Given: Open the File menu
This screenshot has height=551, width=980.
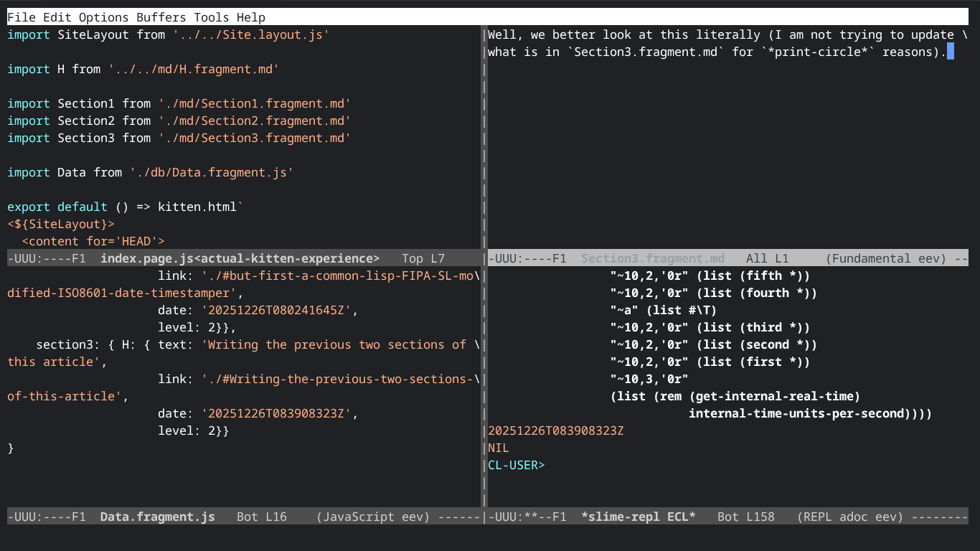Looking at the screenshot, I should click(21, 17).
